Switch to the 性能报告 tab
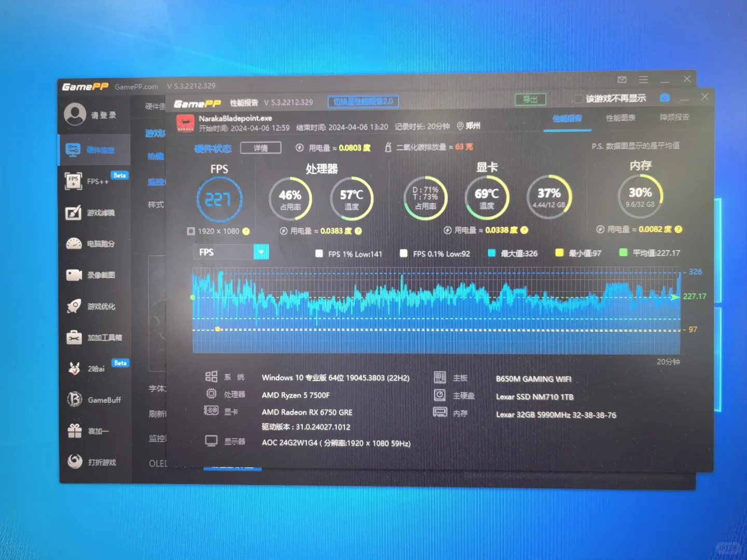Viewport: 747px width, 560px height. click(567, 119)
